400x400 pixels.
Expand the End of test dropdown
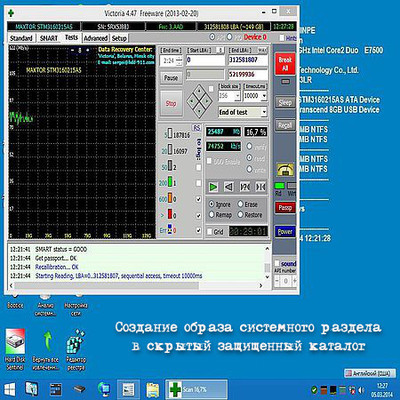[243, 112]
